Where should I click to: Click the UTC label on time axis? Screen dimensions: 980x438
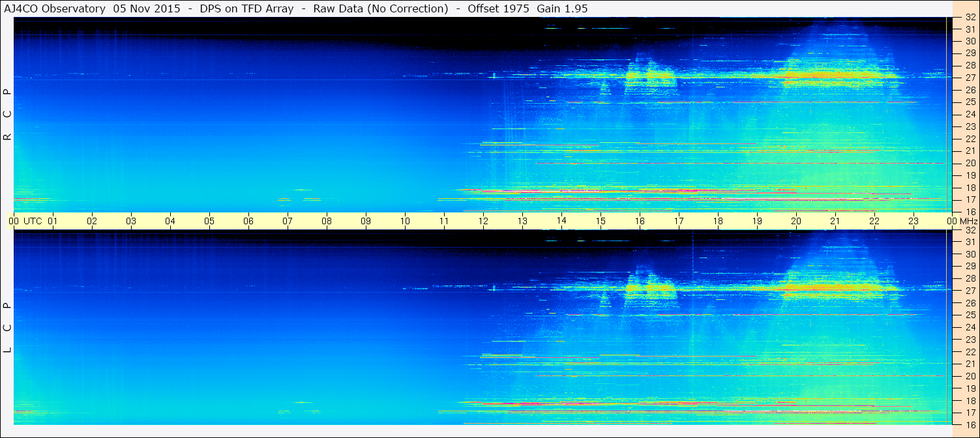pyautogui.click(x=33, y=221)
